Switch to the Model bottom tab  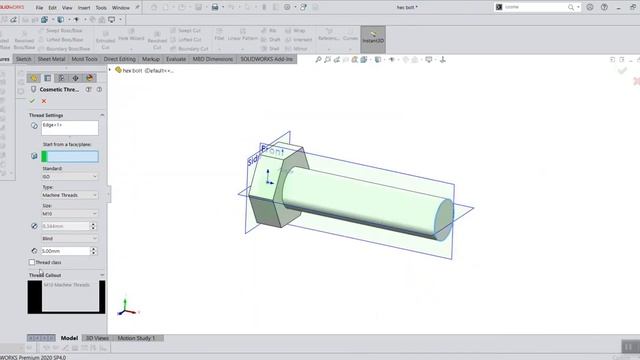(x=69, y=338)
